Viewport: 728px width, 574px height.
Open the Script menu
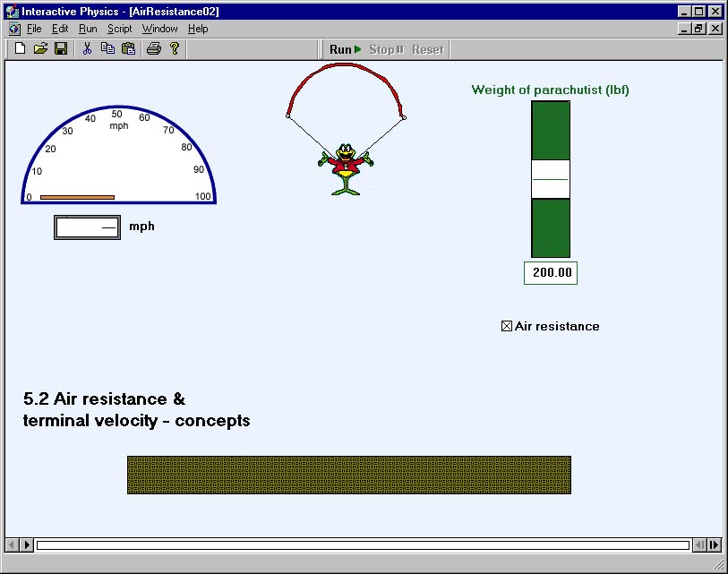120,29
